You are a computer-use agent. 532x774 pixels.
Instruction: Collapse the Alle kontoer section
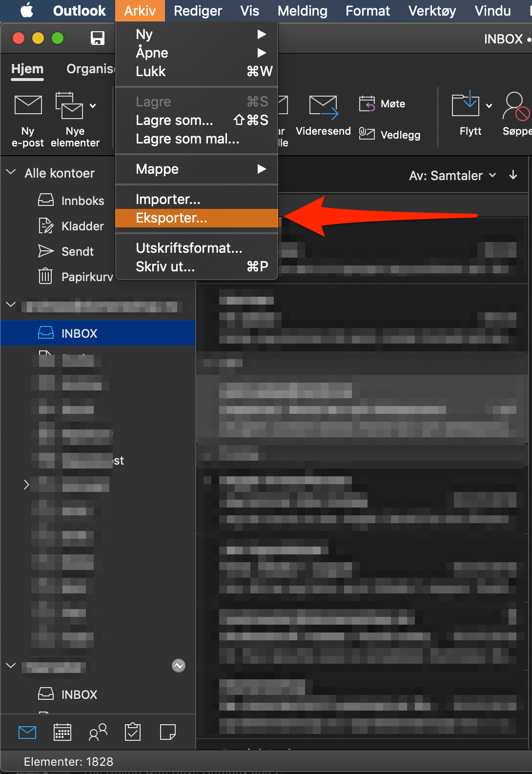click(x=11, y=172)
